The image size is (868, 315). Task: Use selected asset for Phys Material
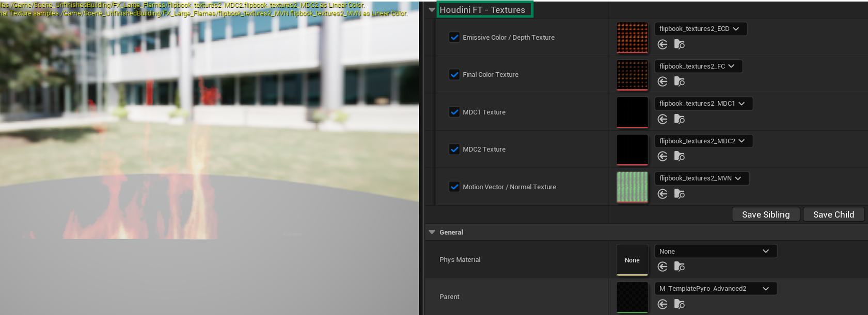click(662, 267)
